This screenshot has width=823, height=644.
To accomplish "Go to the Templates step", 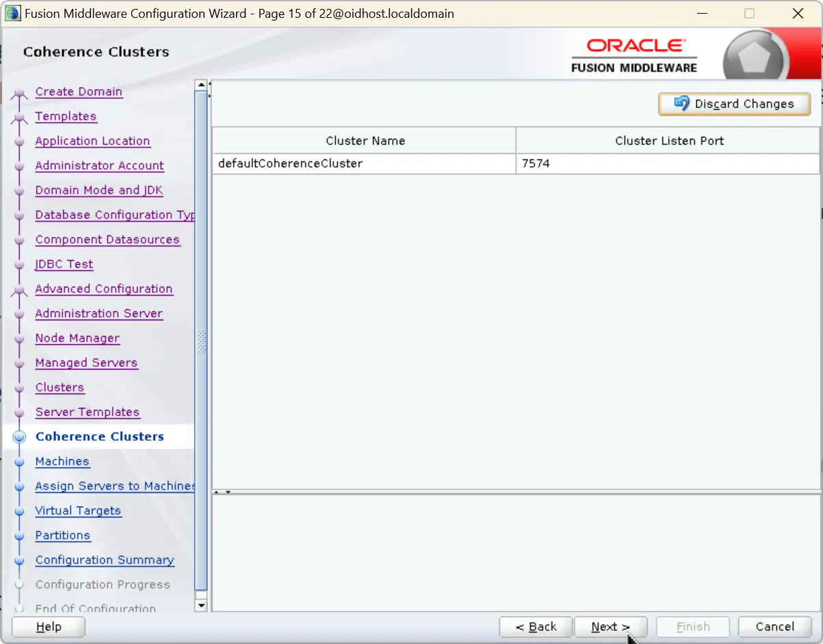I will (x=66, y=116).
